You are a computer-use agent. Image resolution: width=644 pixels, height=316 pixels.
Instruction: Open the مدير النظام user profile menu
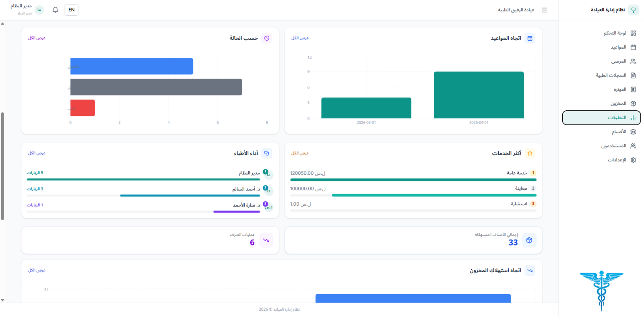tap(27, 10)
